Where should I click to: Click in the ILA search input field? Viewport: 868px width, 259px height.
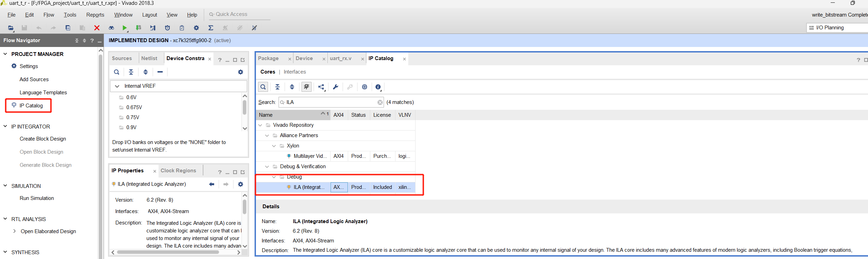[331, 103]
